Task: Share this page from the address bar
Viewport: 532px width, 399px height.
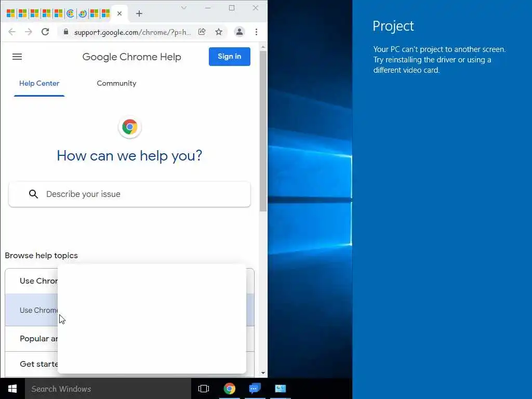Action: coord(202,32)
